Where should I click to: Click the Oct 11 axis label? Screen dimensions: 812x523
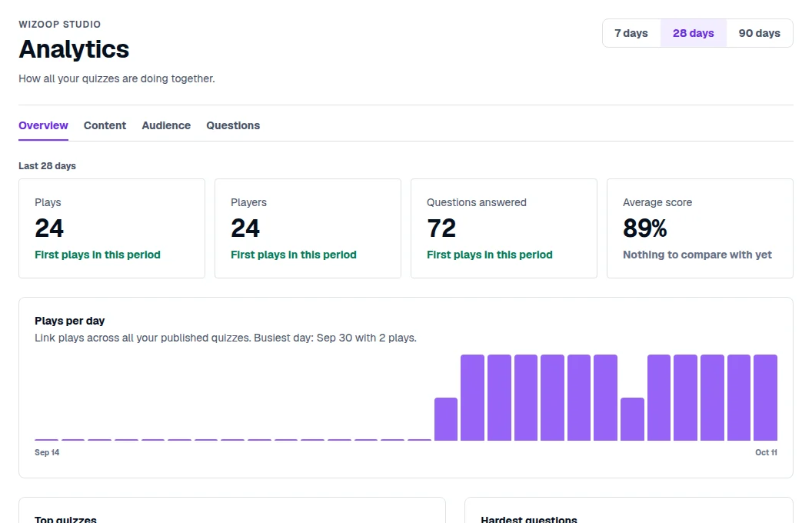point(766,452)
